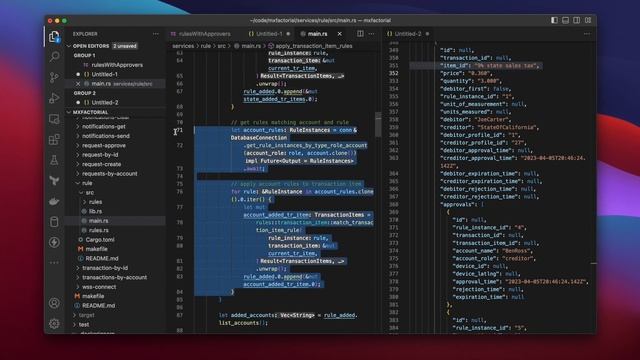The width and height of the screenshot is (640, 360).
Task: Open Untitled-2 in Open Editors Group 2
Action: coord(105,102)
